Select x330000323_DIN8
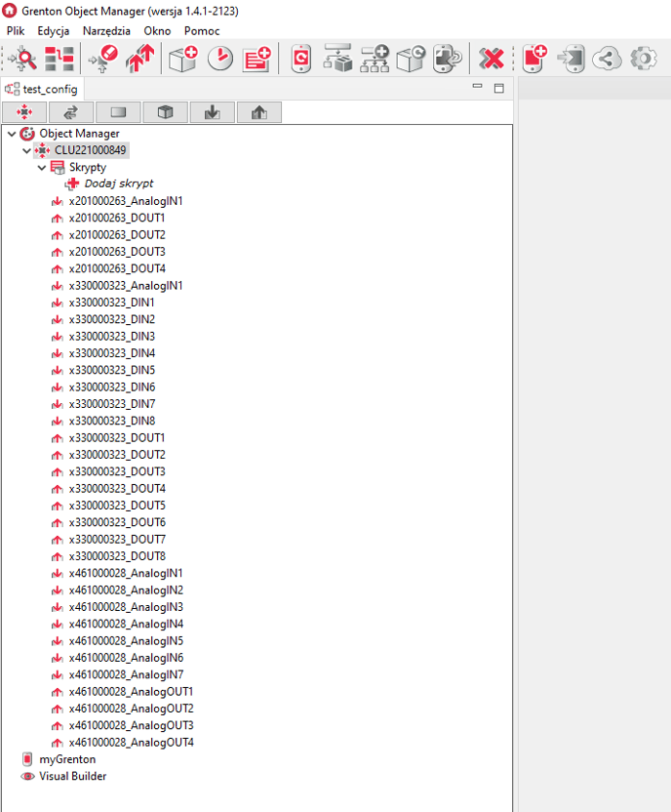671x812 pixels. point(112,421)
